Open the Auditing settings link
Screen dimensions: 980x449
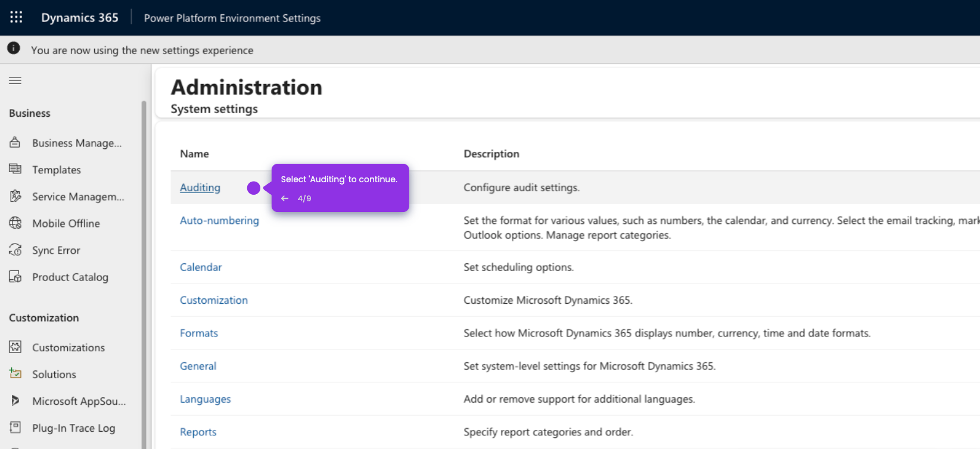[x=200, y=188]
